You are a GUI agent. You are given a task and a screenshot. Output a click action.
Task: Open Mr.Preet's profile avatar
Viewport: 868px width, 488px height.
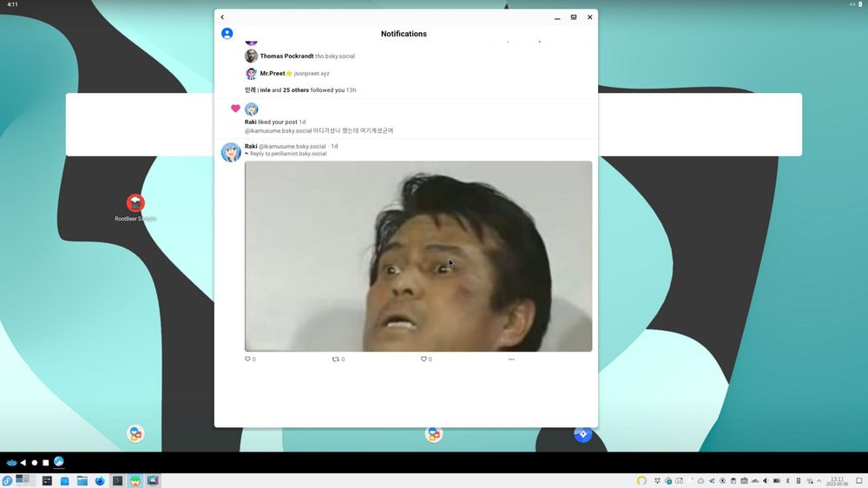point(252,73)
